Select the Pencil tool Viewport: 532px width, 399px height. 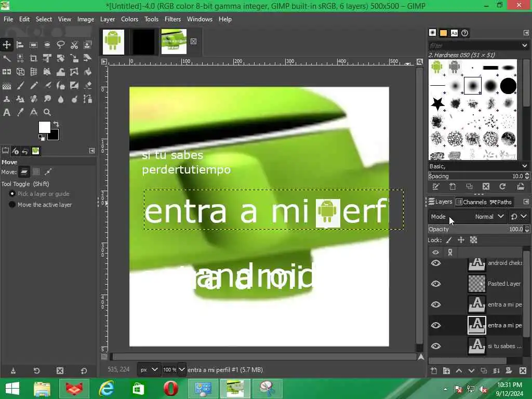[x=34, y=85]
